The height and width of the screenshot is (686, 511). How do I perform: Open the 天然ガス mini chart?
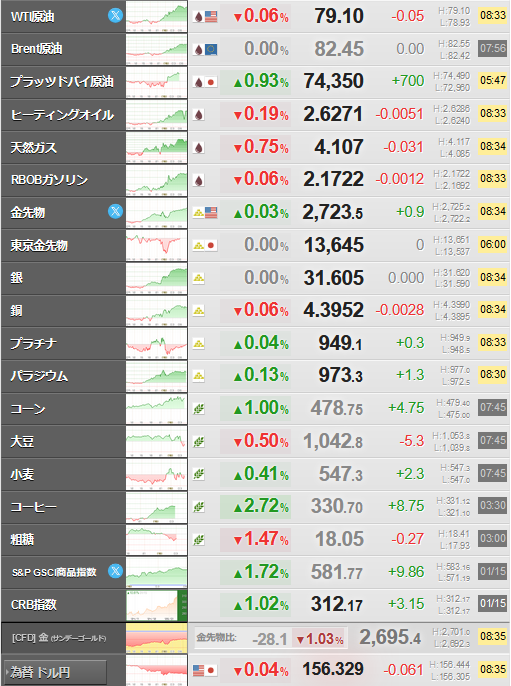(157, 147)
